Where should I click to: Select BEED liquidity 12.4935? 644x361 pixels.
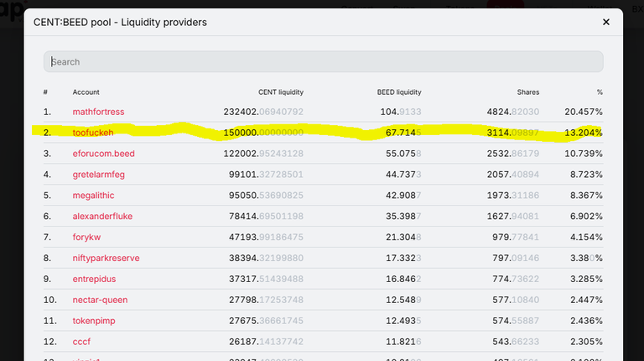pos(403,321)
